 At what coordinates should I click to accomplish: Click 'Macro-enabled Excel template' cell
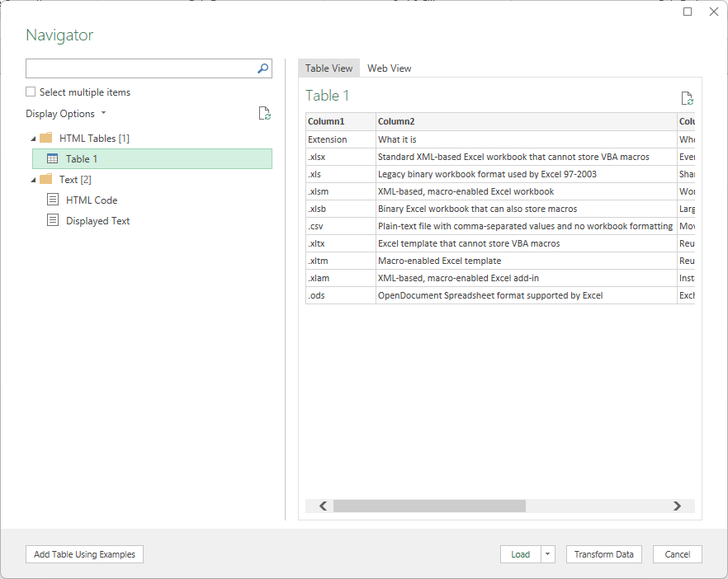527,261
